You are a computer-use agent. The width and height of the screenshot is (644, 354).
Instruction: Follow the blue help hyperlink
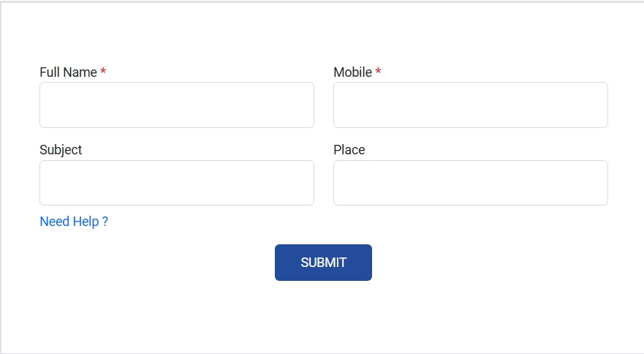point(73,222)
